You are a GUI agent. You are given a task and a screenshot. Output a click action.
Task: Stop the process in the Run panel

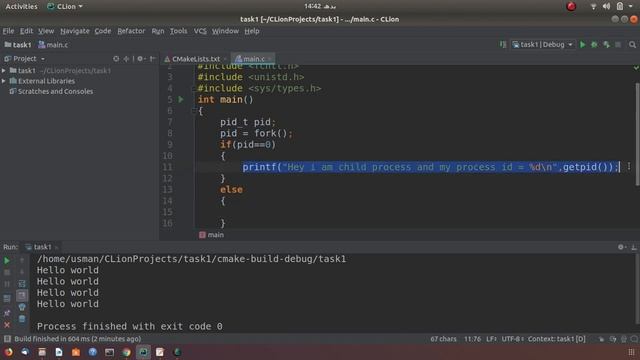coord(7,272)
